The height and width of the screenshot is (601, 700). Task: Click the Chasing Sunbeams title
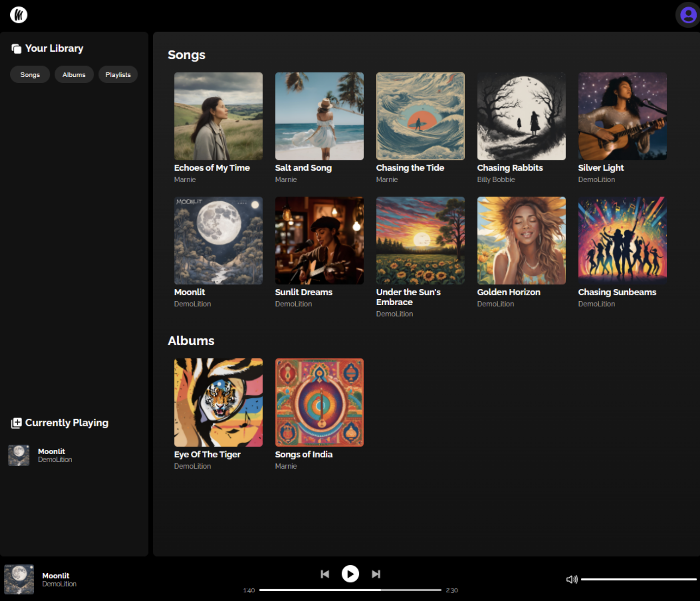pyautogui.click(x=617, y=292)
